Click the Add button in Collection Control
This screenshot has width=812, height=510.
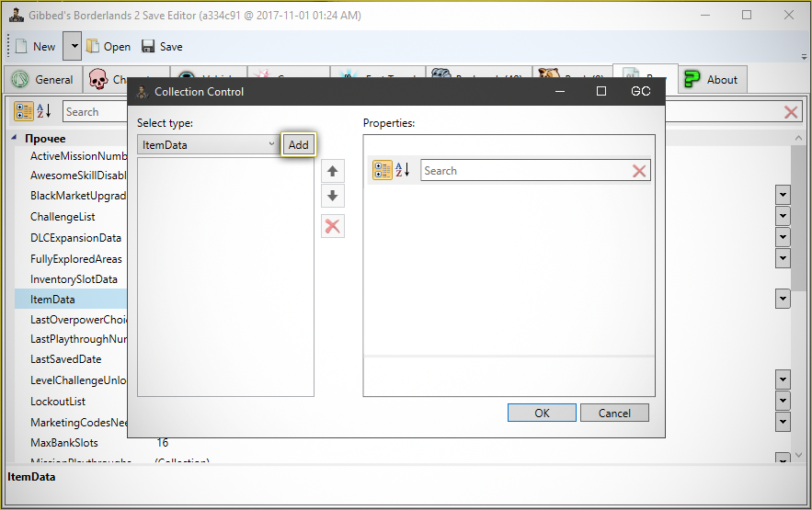[x=298, y=145]
